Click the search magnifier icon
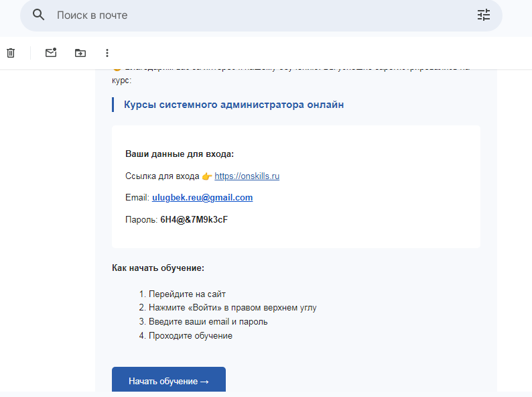This screenshot has width=532, height=397. [38, 15]
